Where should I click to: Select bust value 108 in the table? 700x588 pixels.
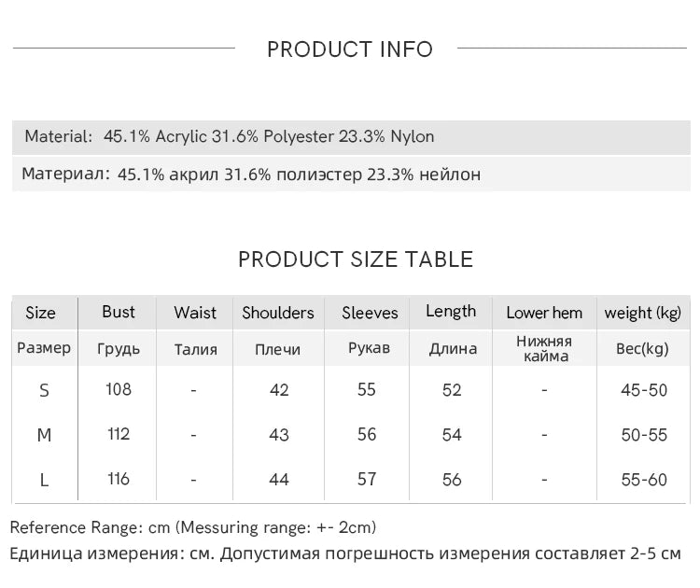119,389
